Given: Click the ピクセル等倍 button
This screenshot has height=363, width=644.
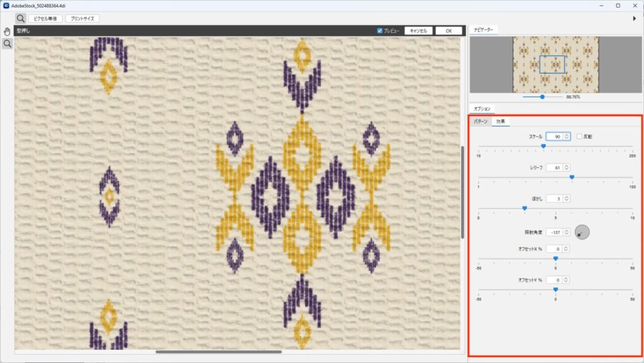Looking at the screenshot, I should pyautogui.click(x=45, y=18).
